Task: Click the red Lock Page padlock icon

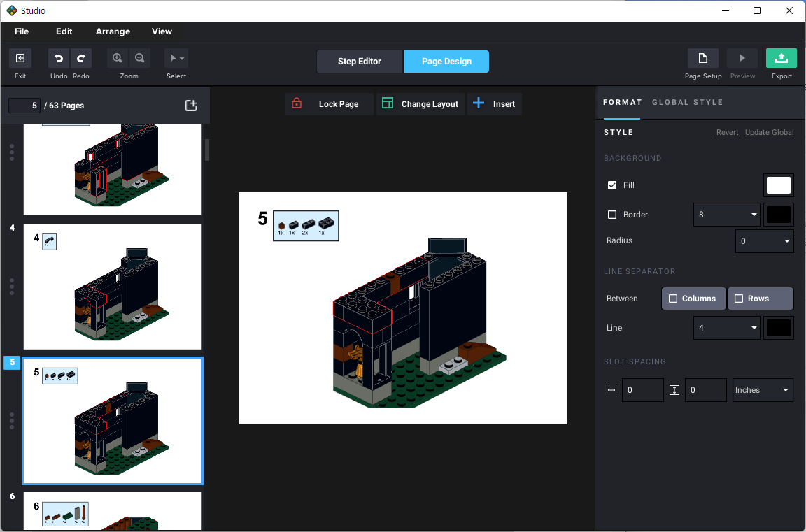Action: tap(297, 103)
